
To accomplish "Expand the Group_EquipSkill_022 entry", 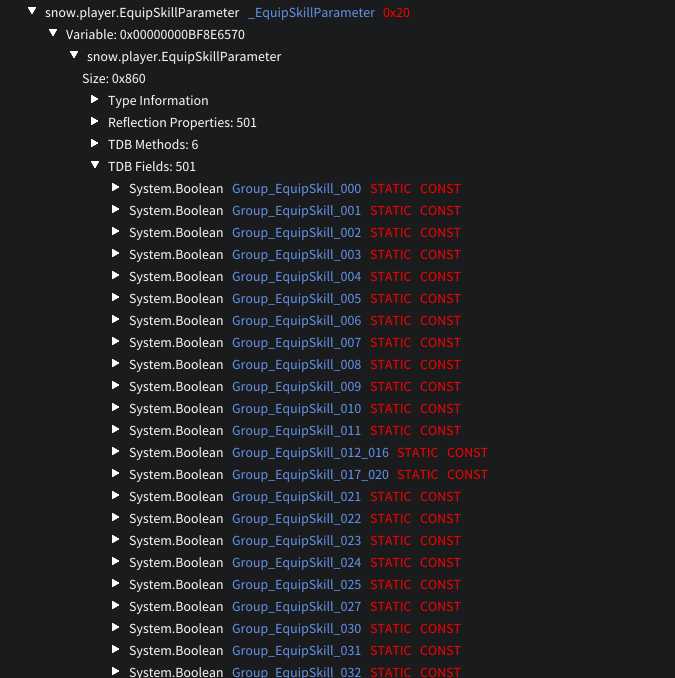I will pyautogui.click(x=117, y=518).
